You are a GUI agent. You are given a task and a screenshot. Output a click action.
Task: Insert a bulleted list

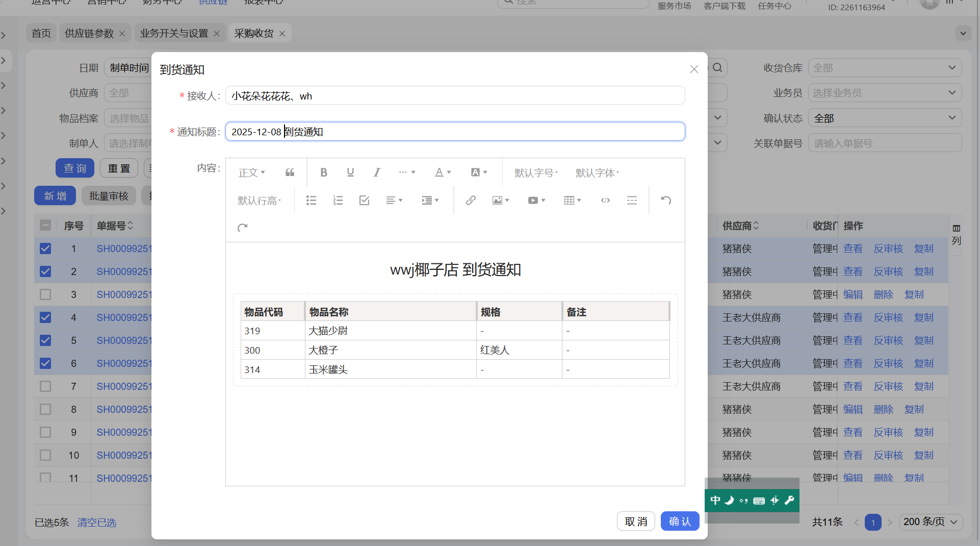(x=311, y=201)
